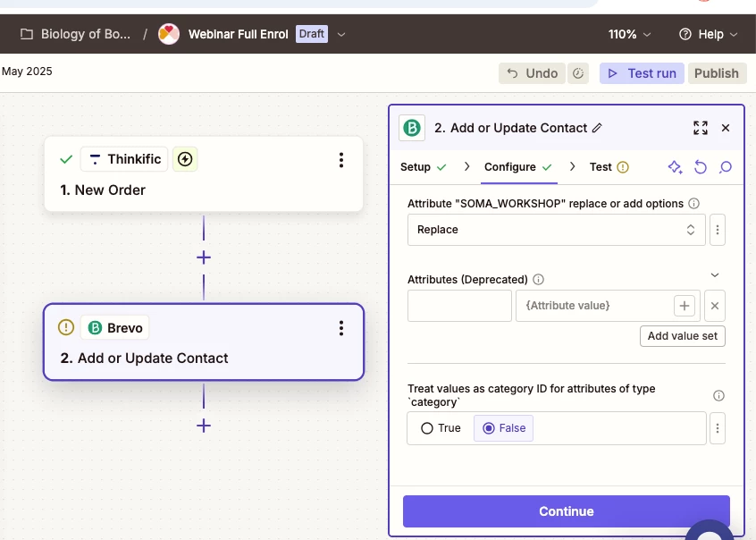Viewport: 756px width, 540px height.
Task: Expand the step panel to fullscreen
Action: click(x=701, y=128)
